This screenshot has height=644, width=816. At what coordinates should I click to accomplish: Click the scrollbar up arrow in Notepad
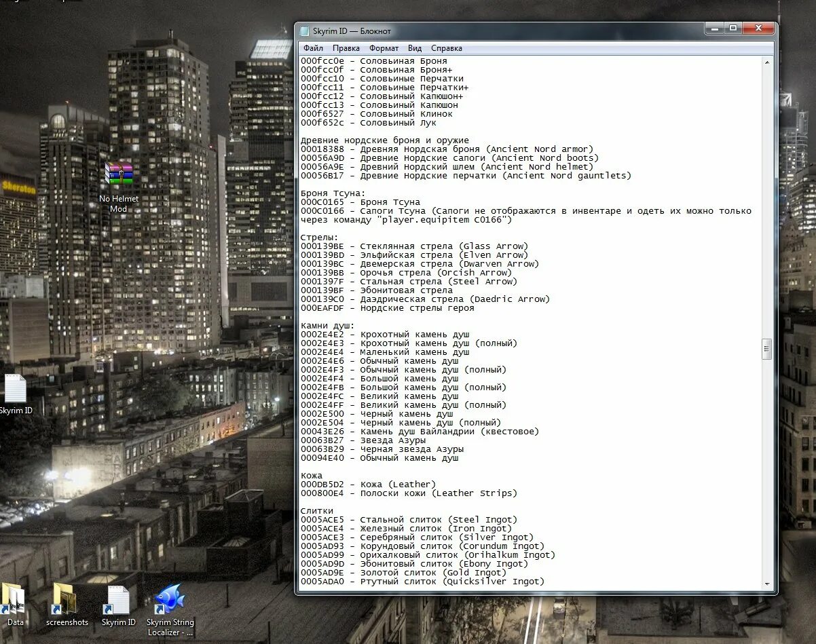(x=767, y=62)
